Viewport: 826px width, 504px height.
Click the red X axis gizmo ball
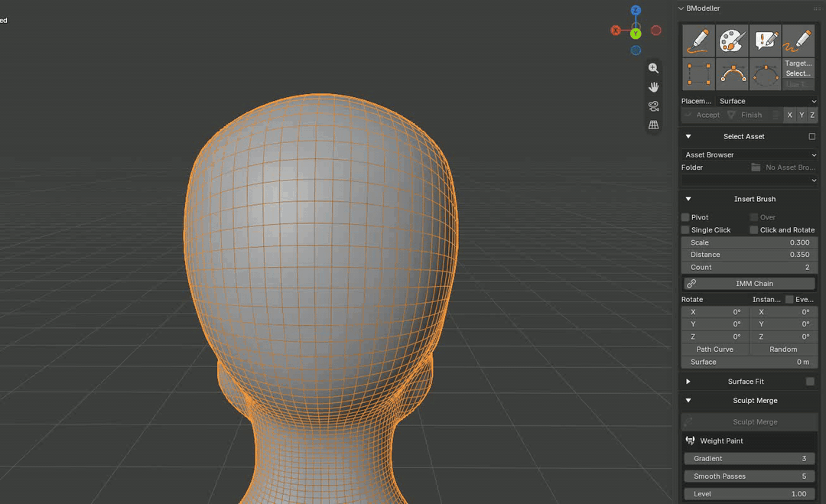point(615,31)
